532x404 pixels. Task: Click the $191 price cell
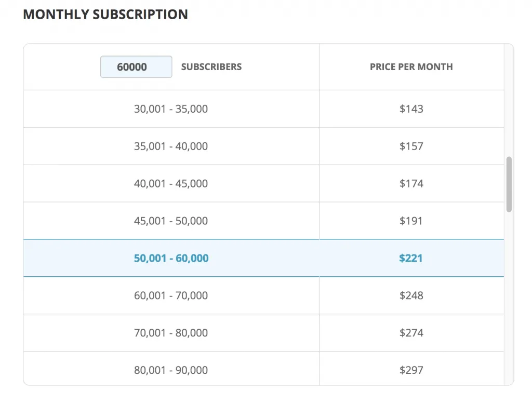[x=411, y=221]
